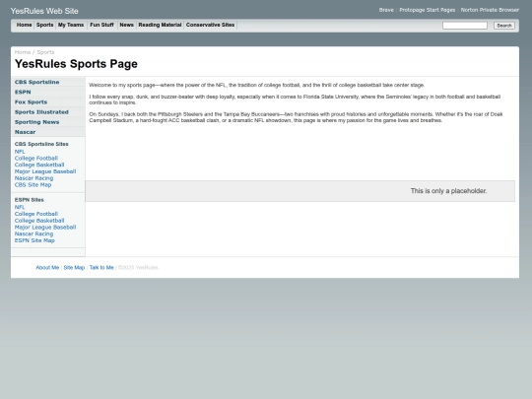The width and height of the screenshot is (532, 399).
Task: Click the Home breadcrumb link
Action: [x=23, y=52]
